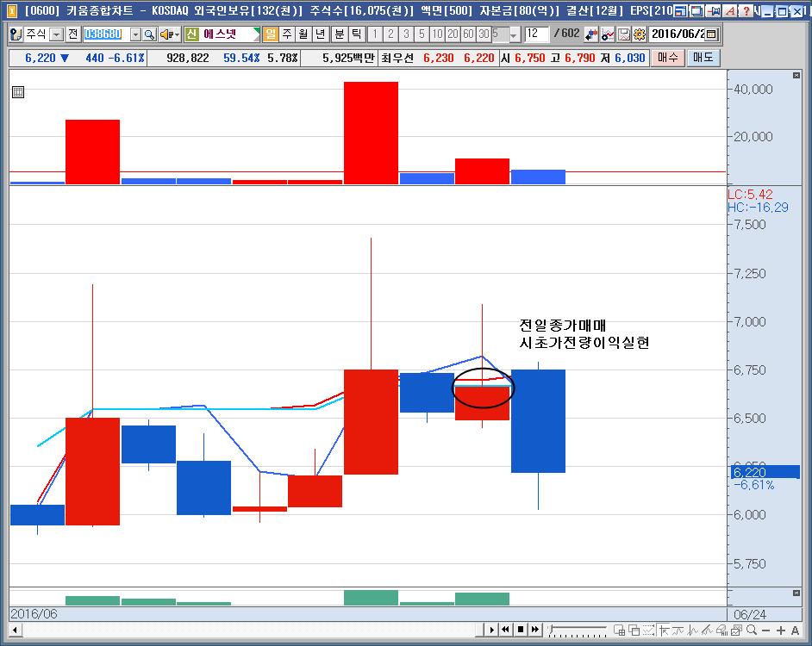Click the 매도 sell button
Viewport: 812px width, 646px height.
(703, 58)
